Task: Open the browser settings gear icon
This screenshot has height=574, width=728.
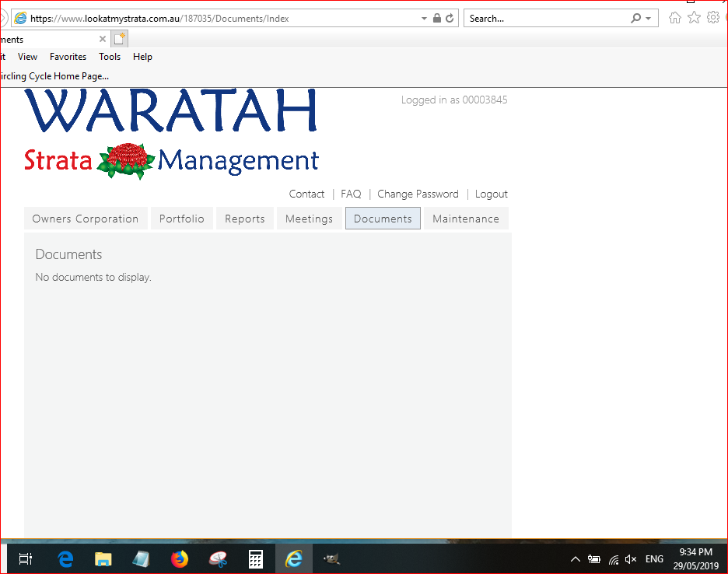Action: (x=712, y=18)
